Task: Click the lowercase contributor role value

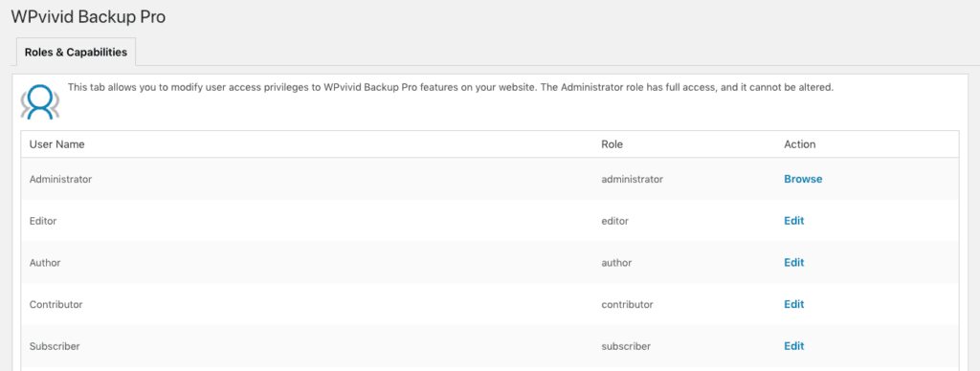Action: point(627,304)
